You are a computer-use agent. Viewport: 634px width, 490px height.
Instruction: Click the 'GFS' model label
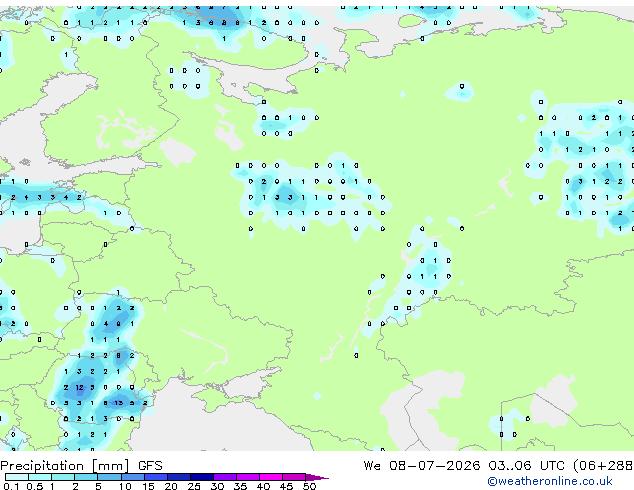(150, 466)
